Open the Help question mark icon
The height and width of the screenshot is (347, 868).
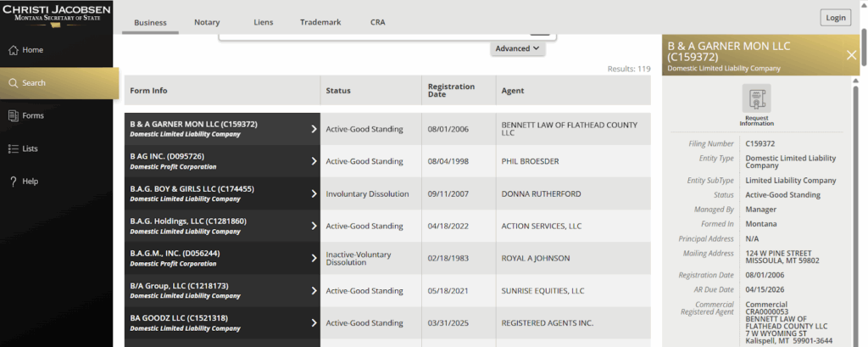click(14, 181)
